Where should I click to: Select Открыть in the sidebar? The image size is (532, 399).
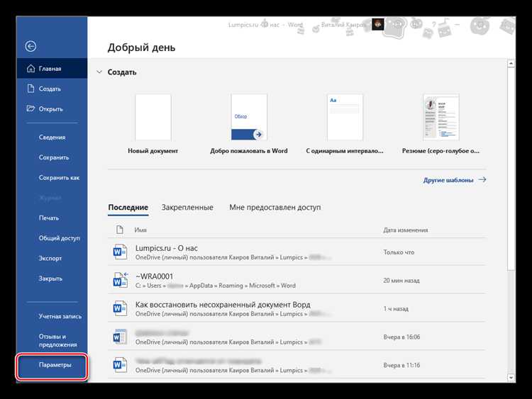click(x=52, y=109)
